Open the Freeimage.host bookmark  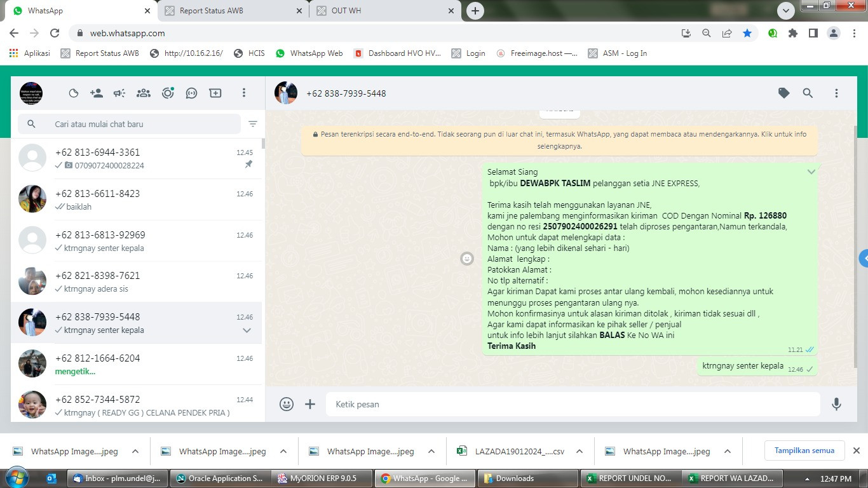(537, 53)
